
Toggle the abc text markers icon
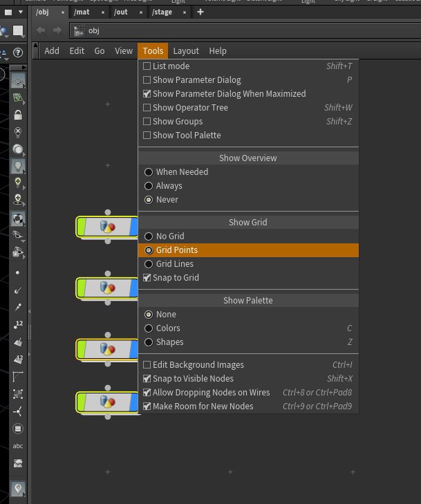pyautogui.click(x=18, y=446)
